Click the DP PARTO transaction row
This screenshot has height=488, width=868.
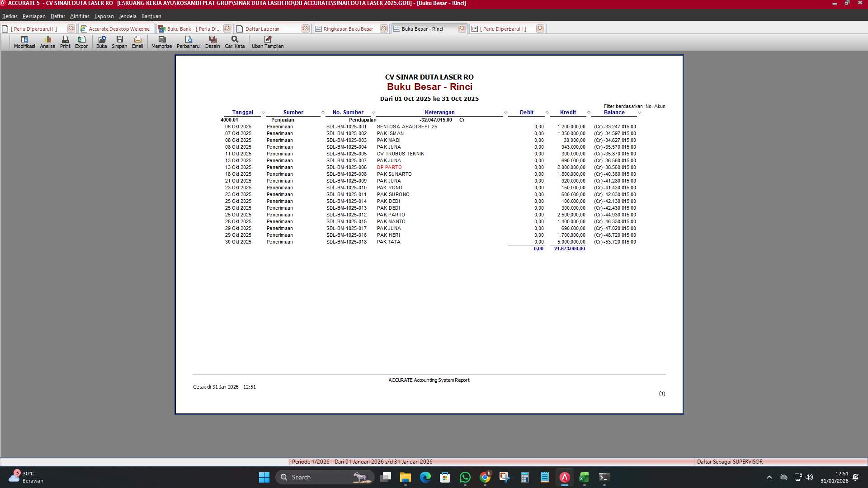point(389,168)
